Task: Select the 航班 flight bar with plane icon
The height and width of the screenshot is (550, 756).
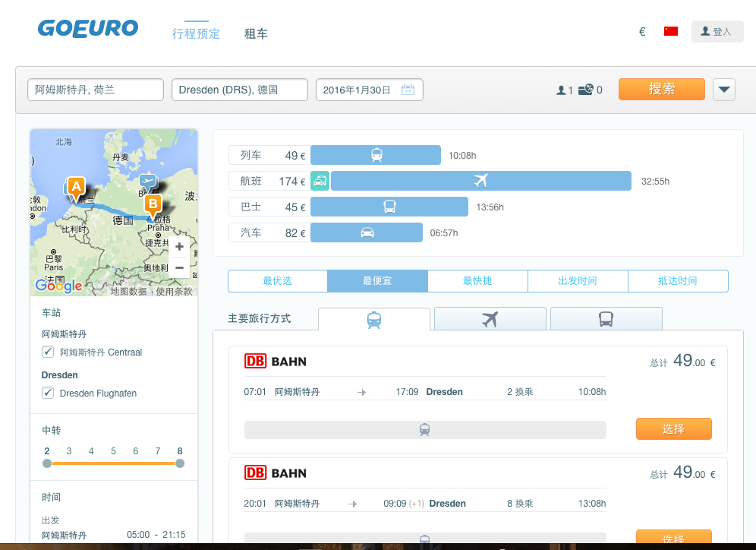Action: click(x=480, y=181)
